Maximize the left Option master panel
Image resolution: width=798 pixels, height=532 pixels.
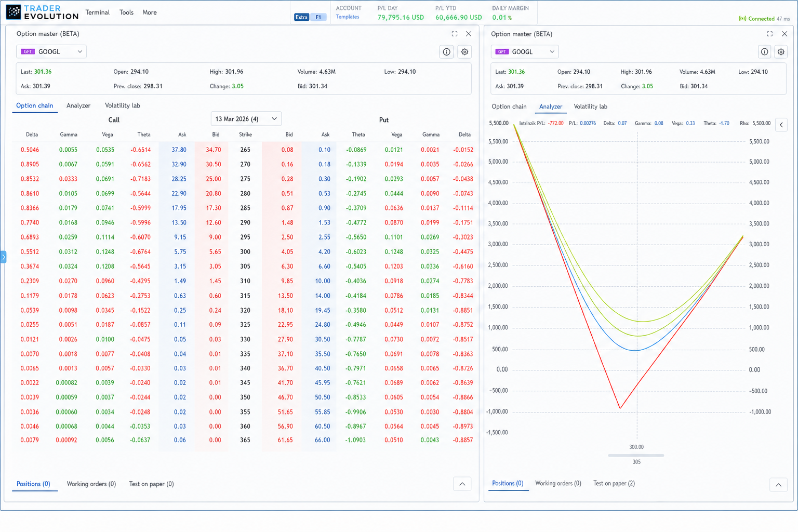(455, 34)
